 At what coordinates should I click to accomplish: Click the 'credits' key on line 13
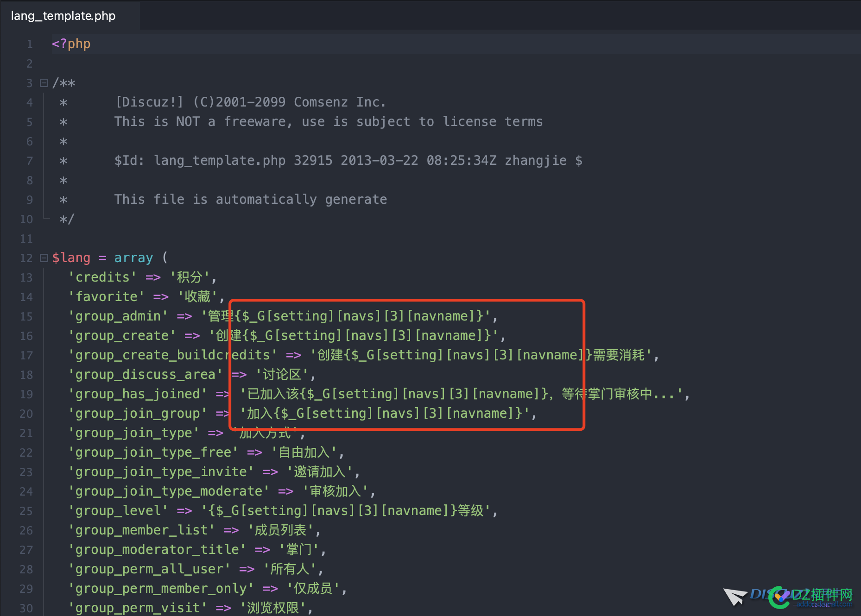[102, 277]
